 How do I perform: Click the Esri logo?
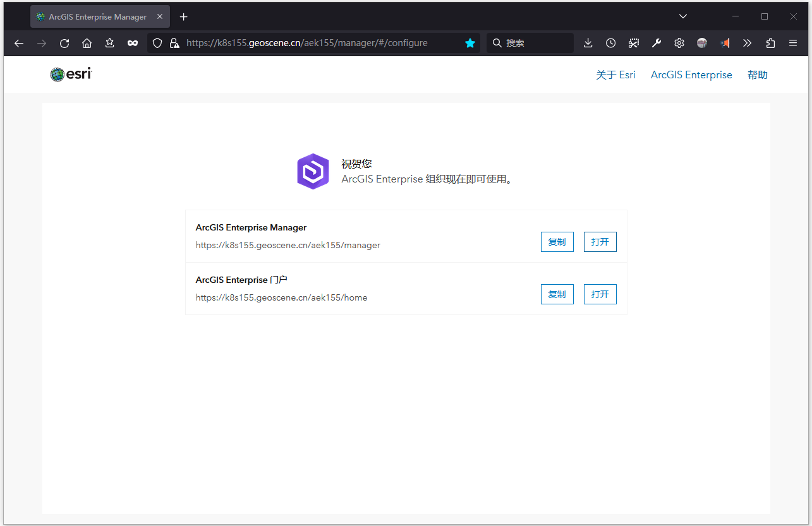point(71,75)
